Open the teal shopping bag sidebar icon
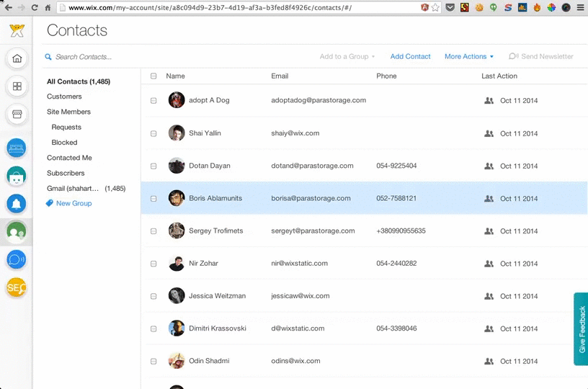 pos(17,176)
